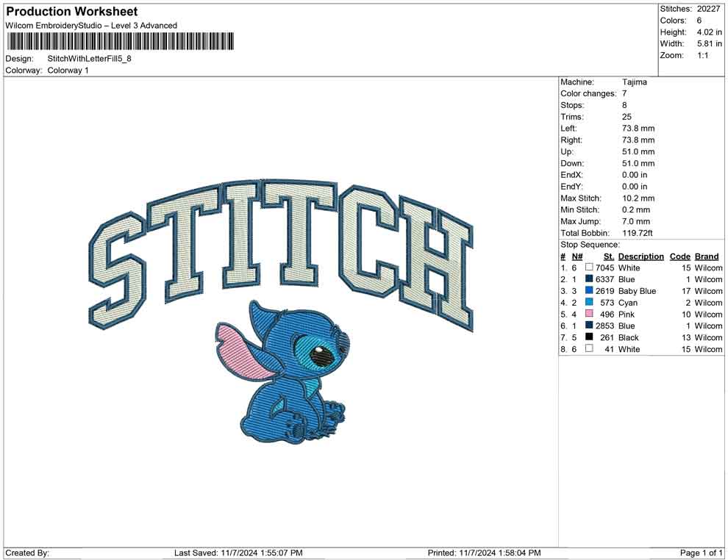Click the Colors value '6'

[699, 21]
